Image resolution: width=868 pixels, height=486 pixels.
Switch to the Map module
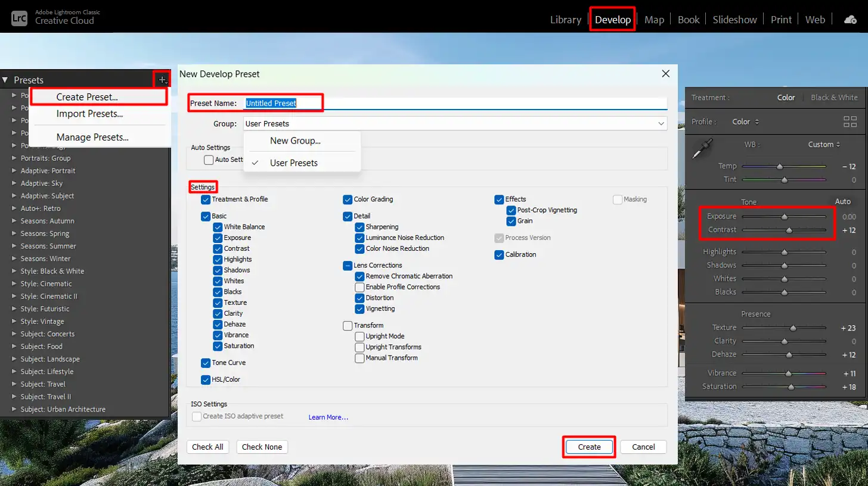tap(654, 20)
